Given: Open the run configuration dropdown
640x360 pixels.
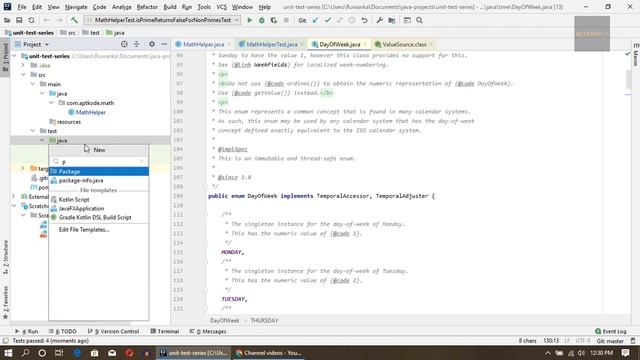Looking at the screenshot, I should click(162, 20).
